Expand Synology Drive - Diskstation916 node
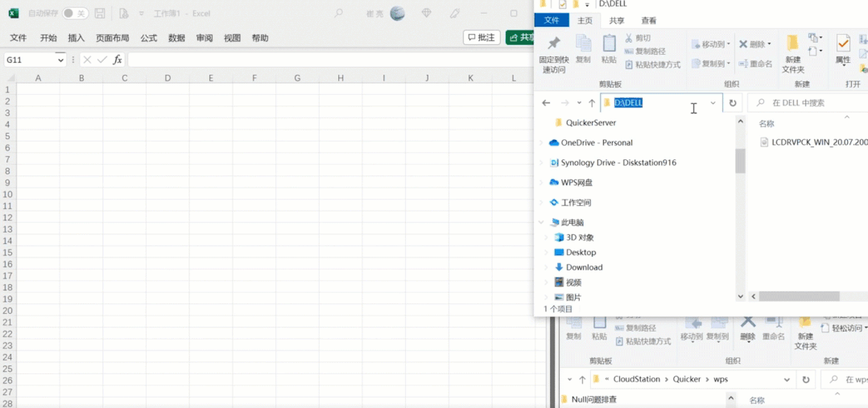 (x=541, y=163)
